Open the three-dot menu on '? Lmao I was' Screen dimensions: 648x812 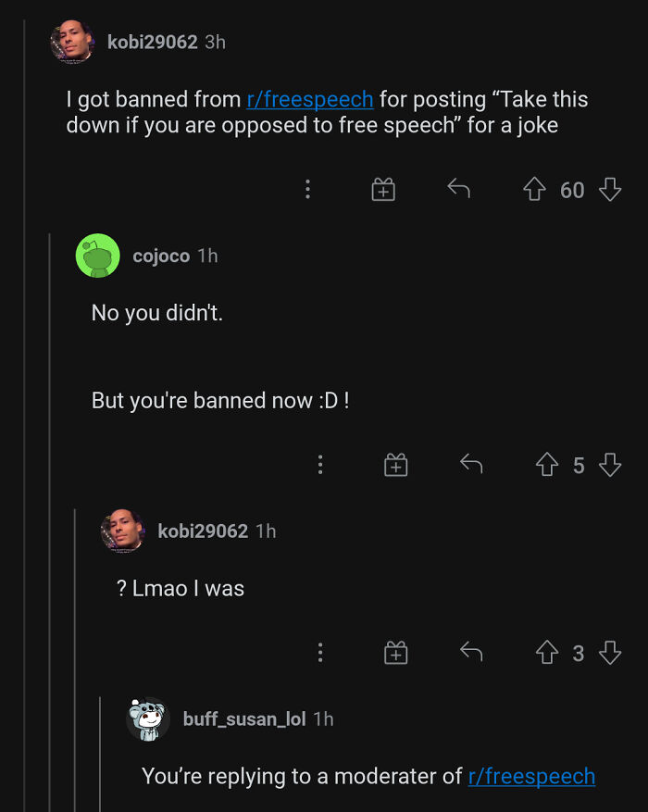pos(320,653)
